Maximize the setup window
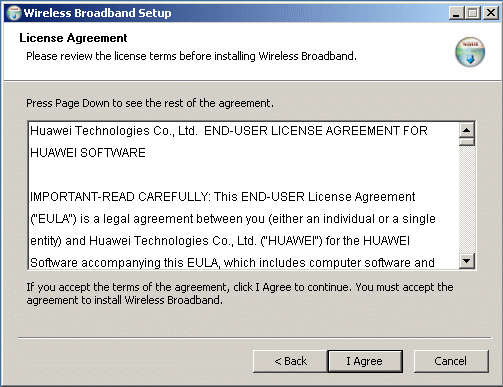This screenshot has height=387, width=503. (x=473, y=13)
